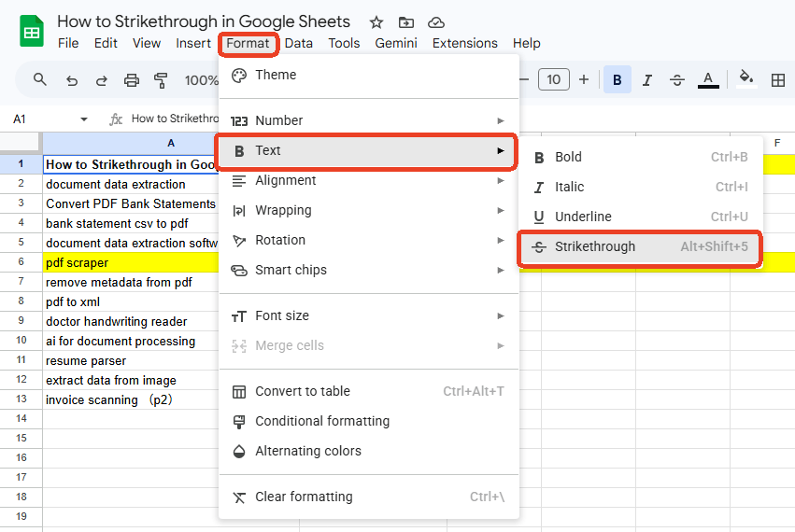Open the text color picker
Viewport: 795px width, 532px height.
708,80
